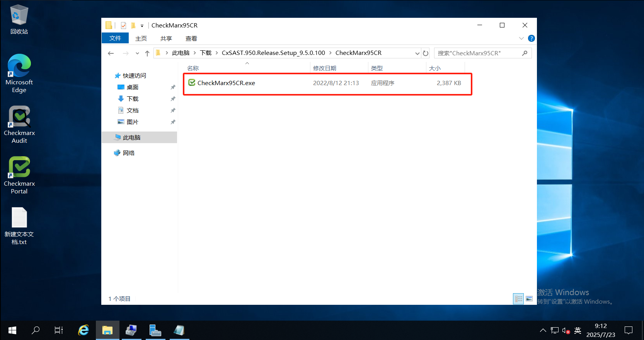Select the CheckMarx95CR.exe file icon
The width and height of the screenshot is (644, 340).
coord(192,82)
